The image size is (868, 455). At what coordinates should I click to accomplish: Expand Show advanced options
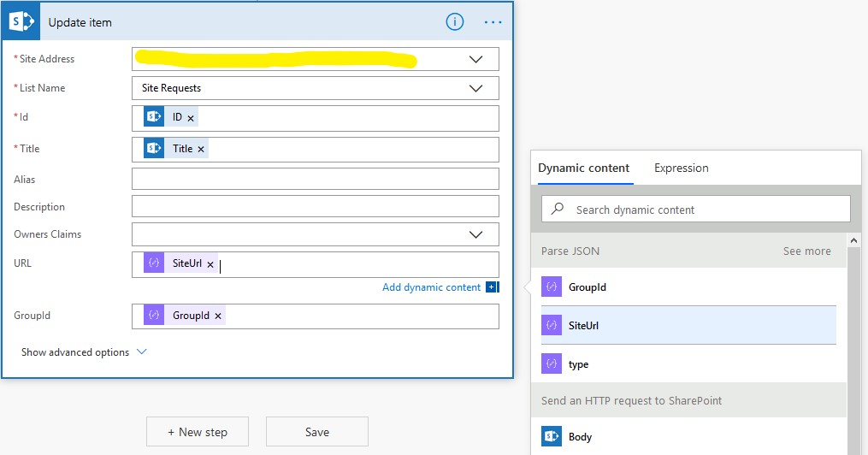tap(84, 352)
